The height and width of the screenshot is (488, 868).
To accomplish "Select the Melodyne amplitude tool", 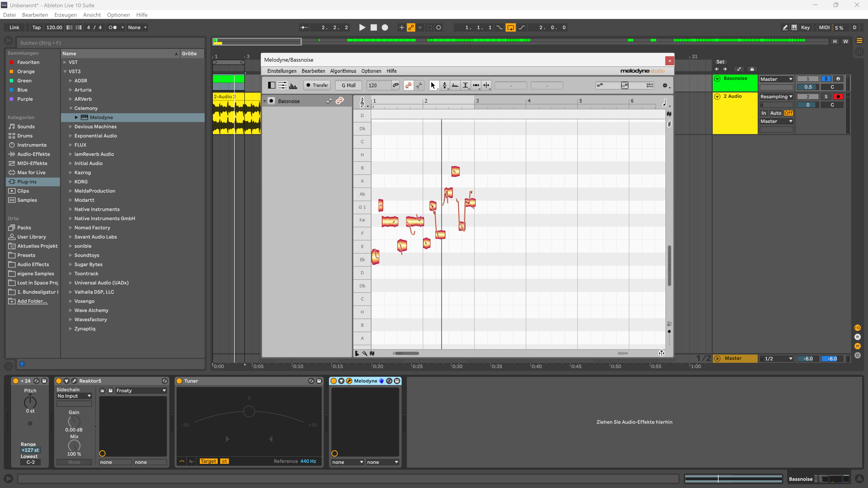I will [466, 85].
